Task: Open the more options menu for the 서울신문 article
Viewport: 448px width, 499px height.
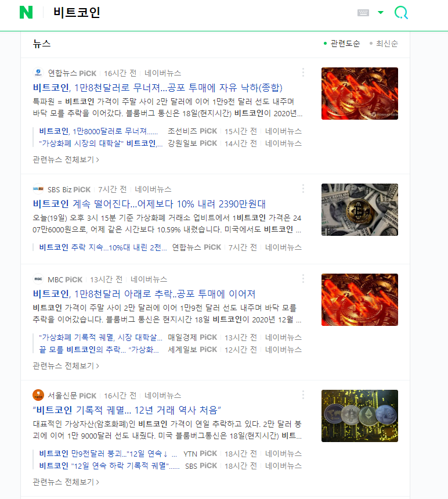Action: click(x=303, y=395)
